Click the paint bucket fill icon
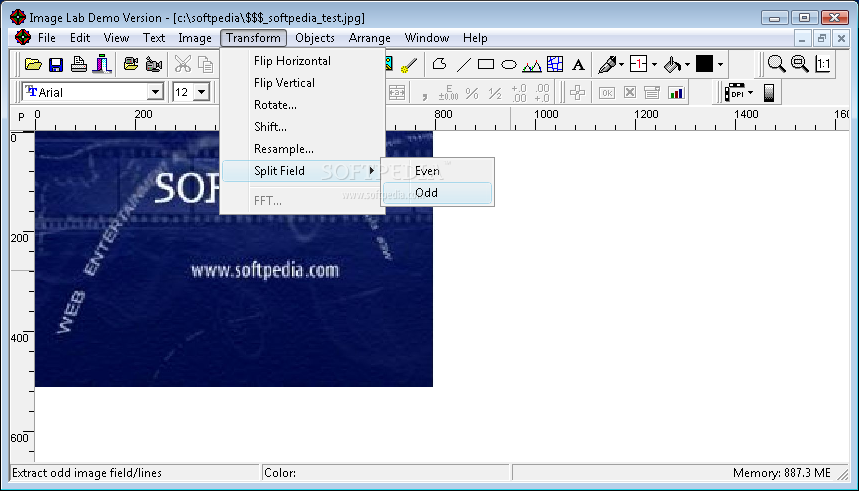Image resolution: width=859 pixels, height=491 pixels. [x=672, y=65]
